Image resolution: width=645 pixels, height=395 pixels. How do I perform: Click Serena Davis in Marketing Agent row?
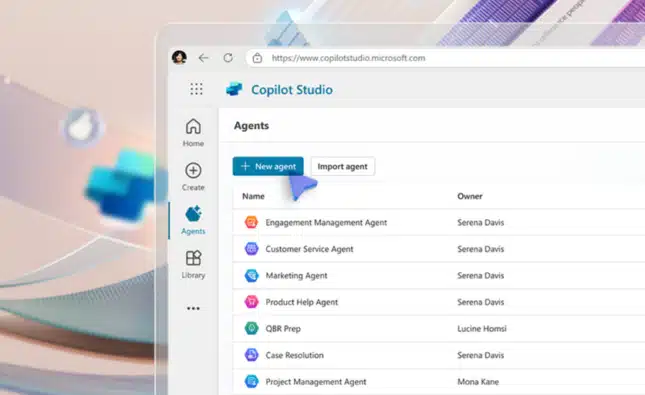pyautogui.click(x=480, y=276)
